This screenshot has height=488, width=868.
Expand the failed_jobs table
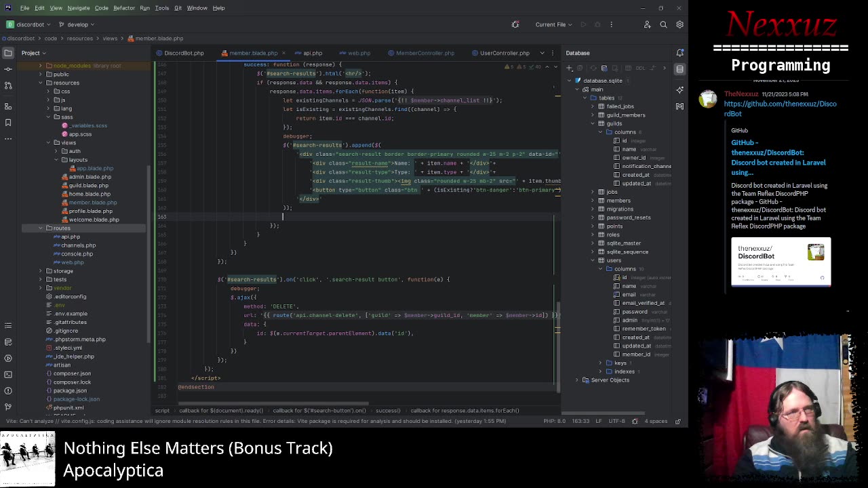pyautogui.click(x=592, y=106)
